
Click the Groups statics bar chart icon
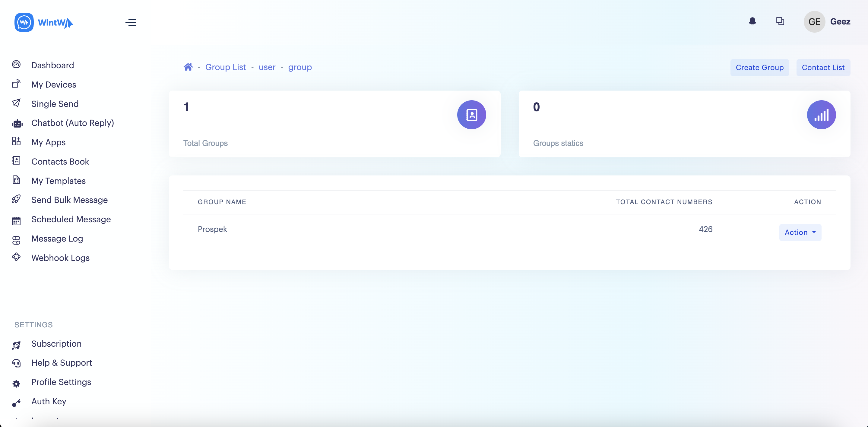821,115
